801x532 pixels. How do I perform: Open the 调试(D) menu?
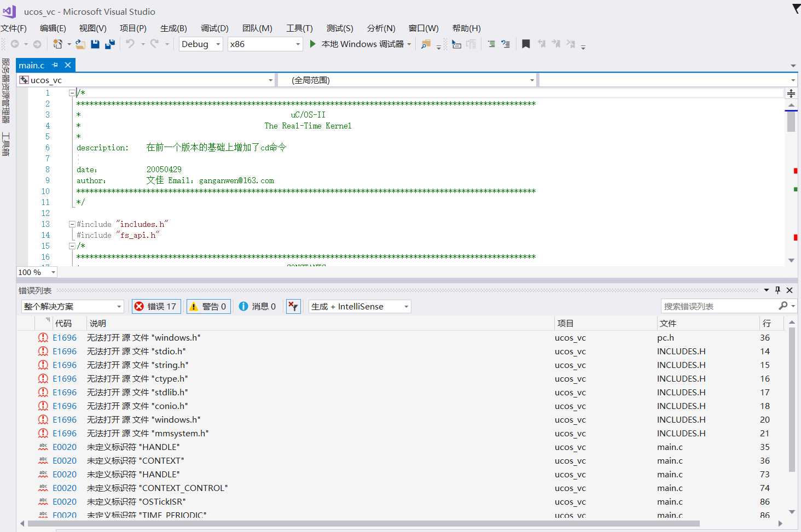click(214, 28)
